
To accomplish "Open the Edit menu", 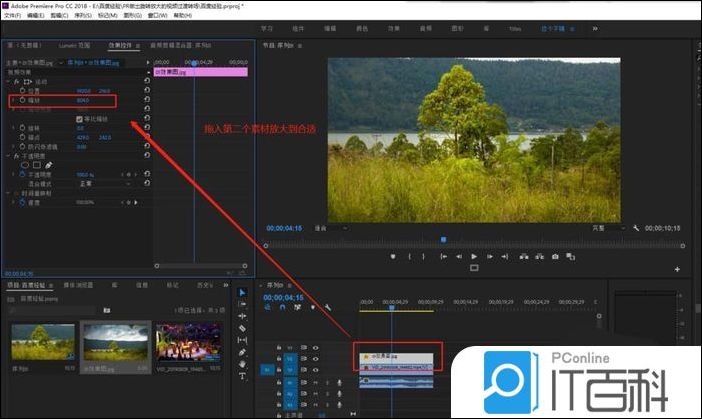I will 36,15.
